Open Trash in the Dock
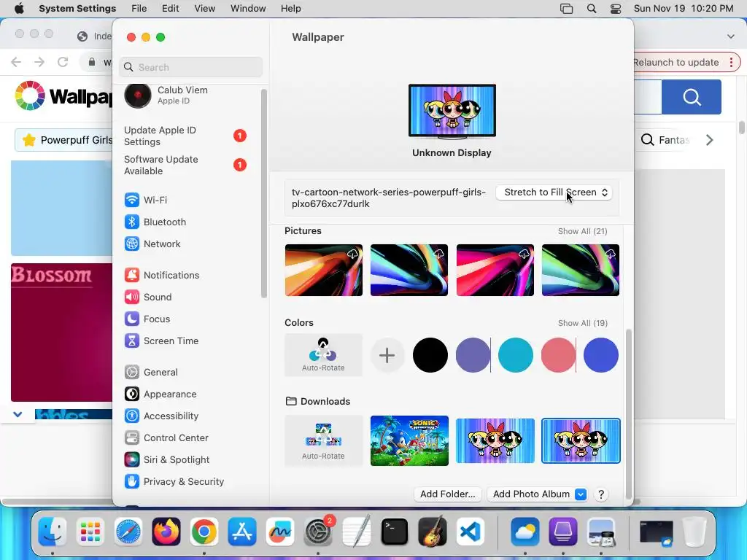Image resolution: width=747 pixels, height=560 pixels. (694, 532)
